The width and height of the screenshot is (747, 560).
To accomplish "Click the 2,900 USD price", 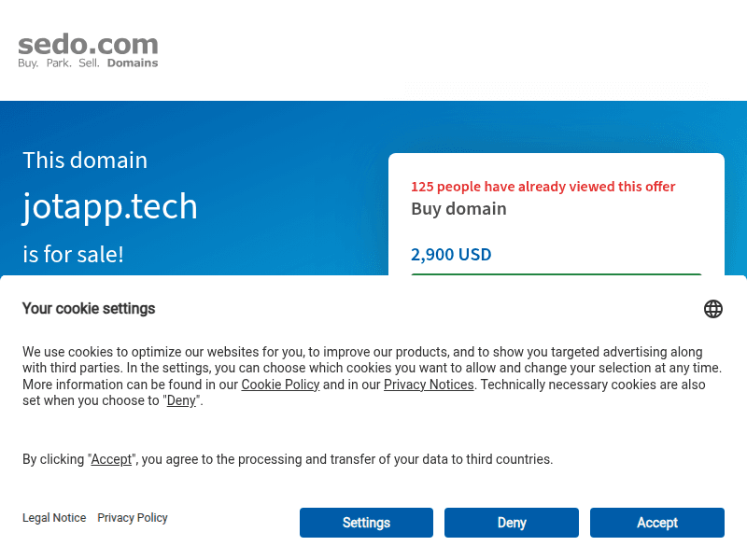I will click(451, 254).
